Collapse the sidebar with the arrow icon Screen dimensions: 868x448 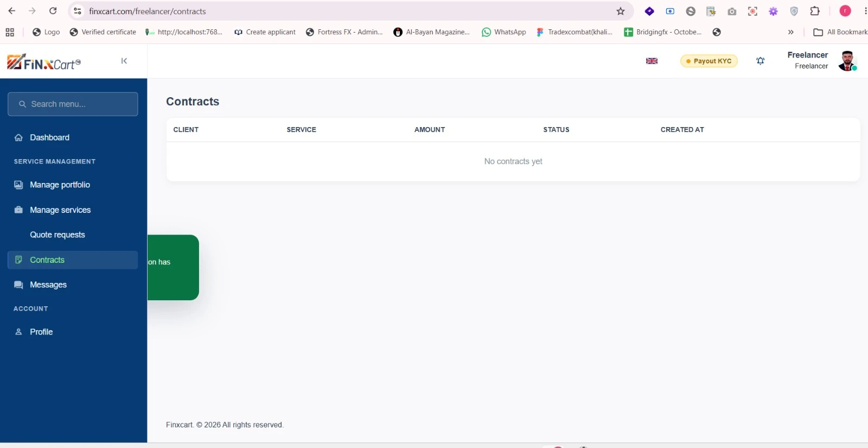[x=124, y=61]
